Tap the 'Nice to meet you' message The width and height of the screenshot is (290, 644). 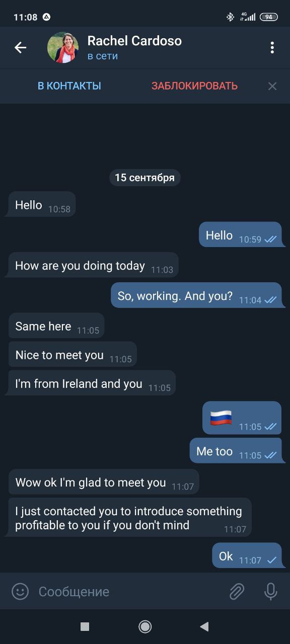click(x=72, y=354)
